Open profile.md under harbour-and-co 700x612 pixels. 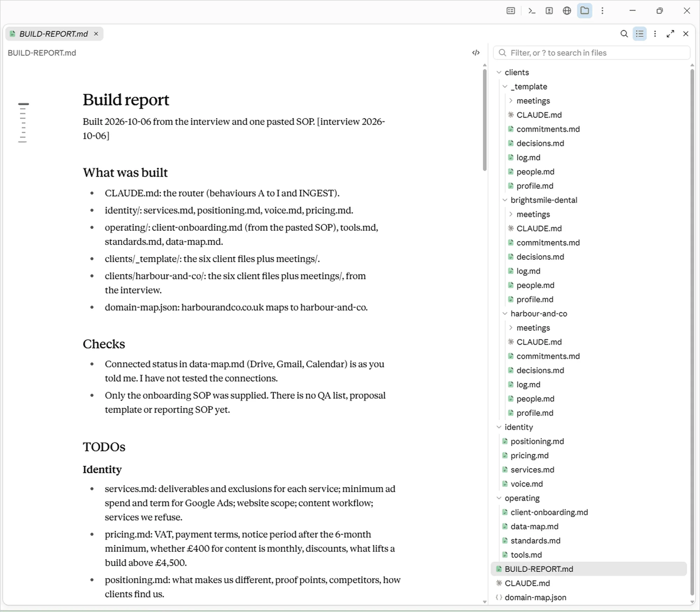(535, 413)
